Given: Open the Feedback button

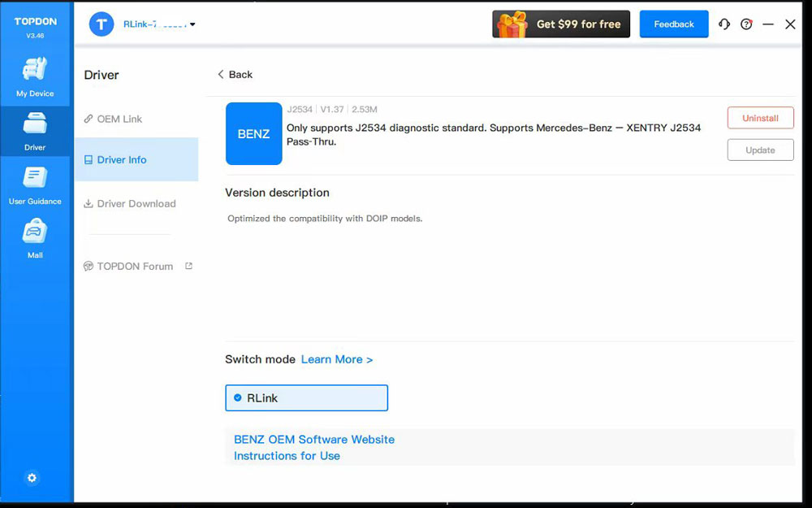Looking at the screenshot, I should click(x=674, y=24).
